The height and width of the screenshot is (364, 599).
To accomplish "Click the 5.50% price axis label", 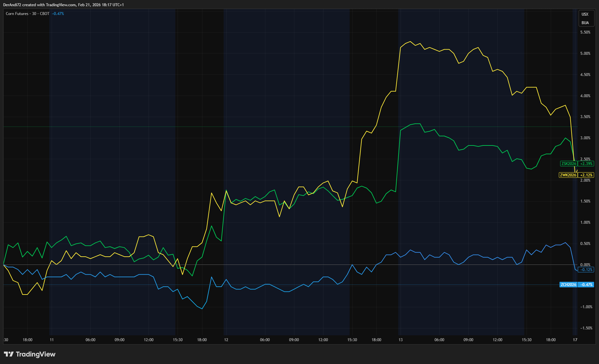I will (585, 32).
